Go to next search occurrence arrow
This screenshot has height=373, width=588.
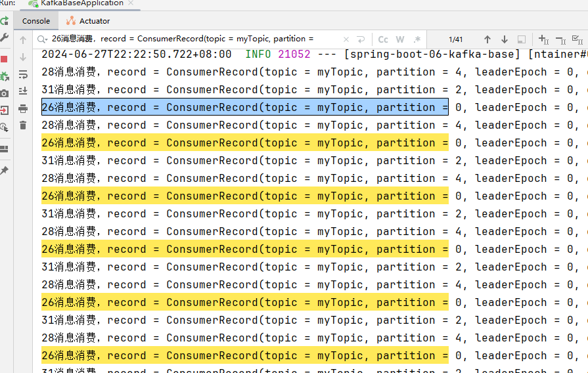505,39
